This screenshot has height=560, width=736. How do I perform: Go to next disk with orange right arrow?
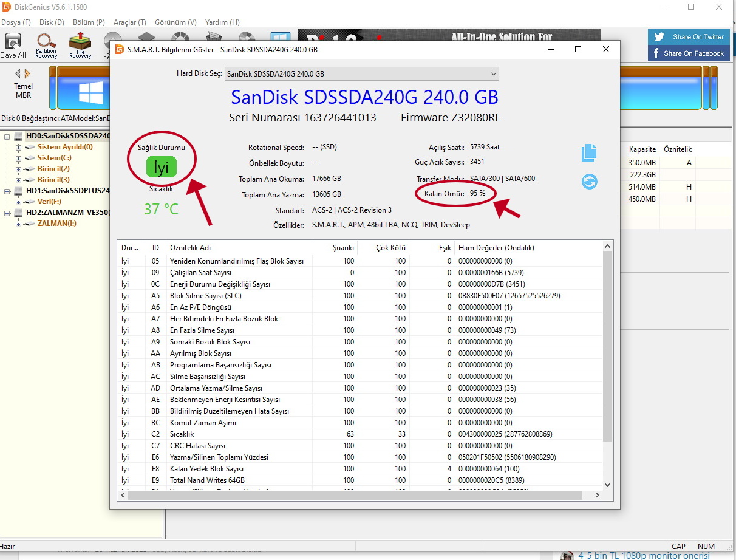27,73
